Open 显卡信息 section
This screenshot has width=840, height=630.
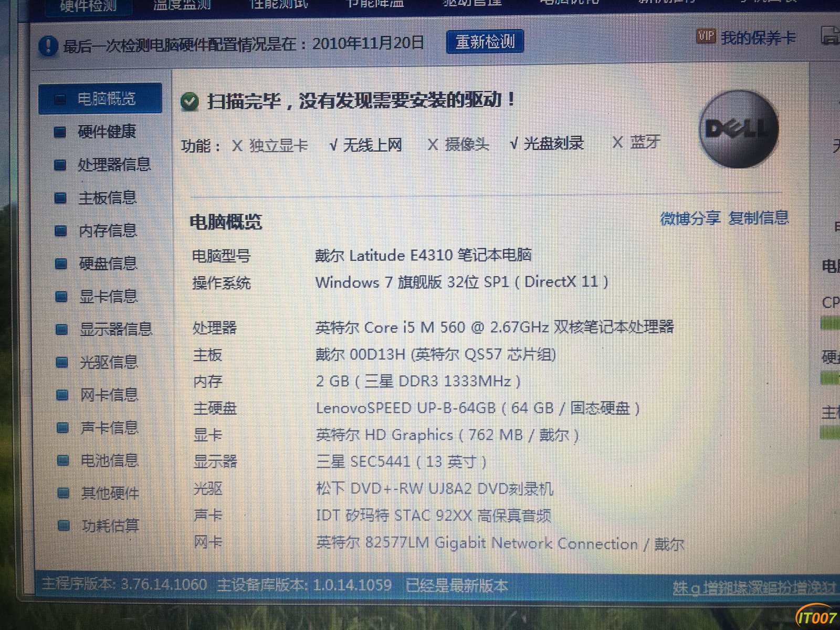pos(108,297)
